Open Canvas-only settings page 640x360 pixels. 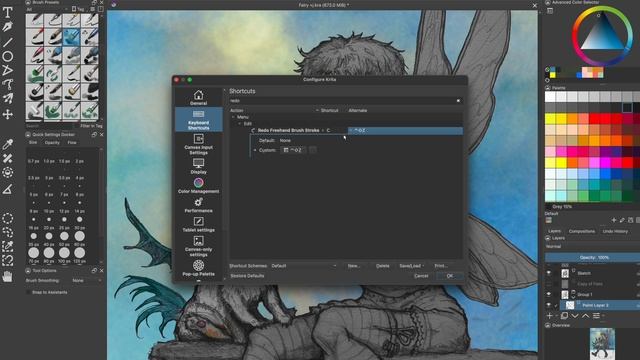(x=198, y=246)
